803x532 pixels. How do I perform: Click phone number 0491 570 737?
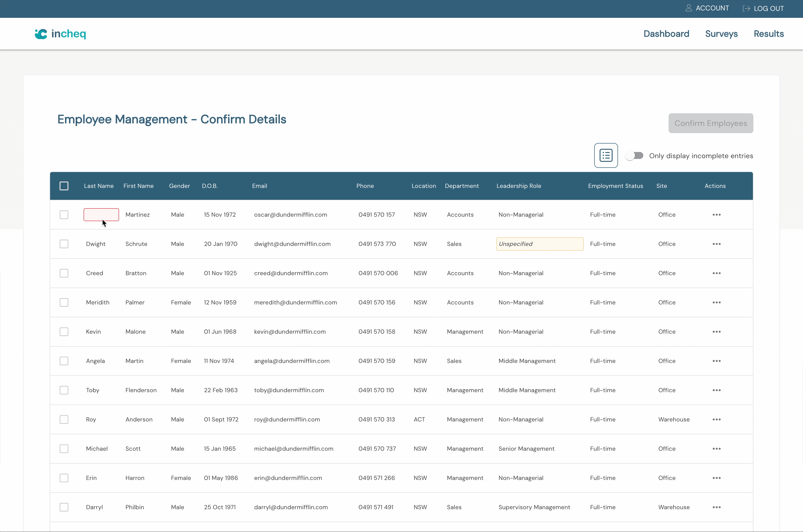[377, 448]
